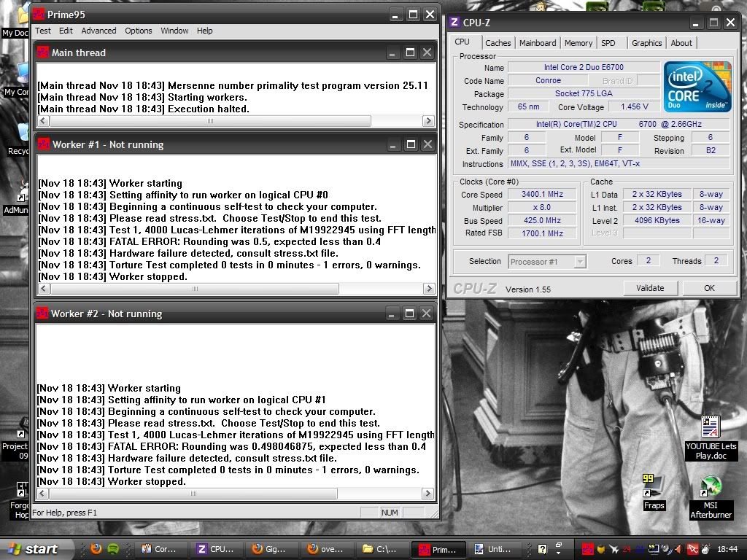Viewport: 747px width, 560px height.
Task: Launch Firefox from the quick launch bar
Action: point(96,548)
